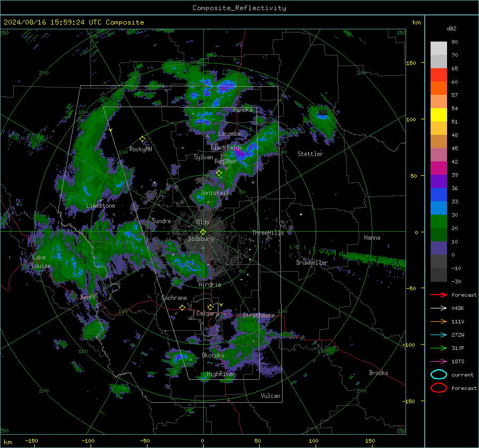The height and width of the screenshot is (448, 479).
Task: Click the yellow diamond marker below RedDeer
Action: 219,173
